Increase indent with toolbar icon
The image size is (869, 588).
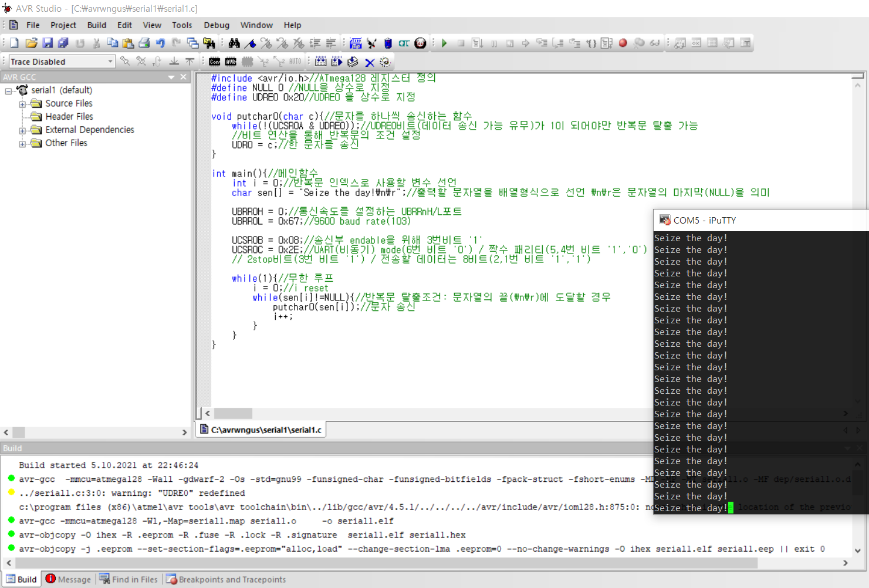click(x=315, y=43)
